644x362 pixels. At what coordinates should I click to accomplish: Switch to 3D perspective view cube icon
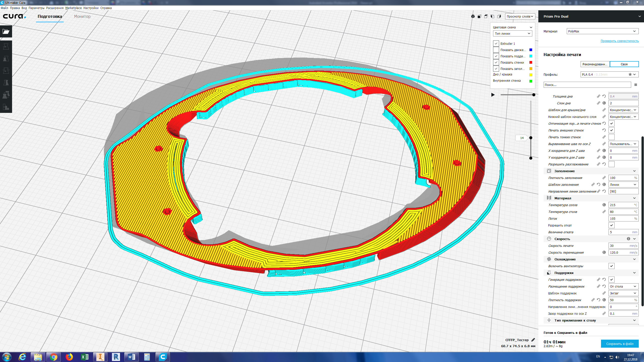[x=473, y=16]
